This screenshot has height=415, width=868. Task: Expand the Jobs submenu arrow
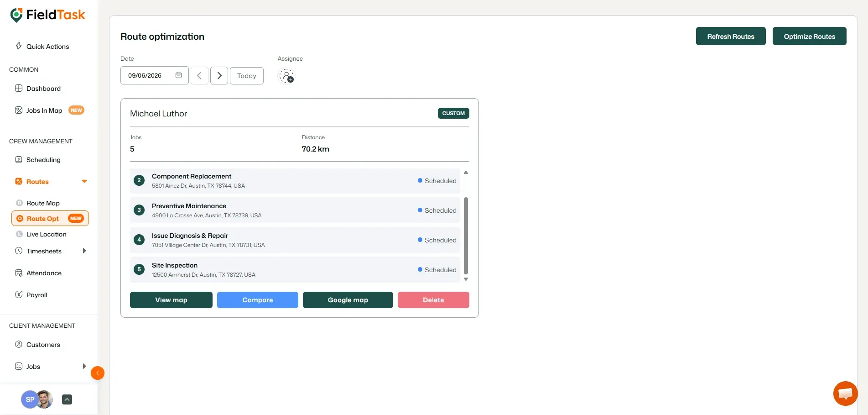[x=84, y=366]
